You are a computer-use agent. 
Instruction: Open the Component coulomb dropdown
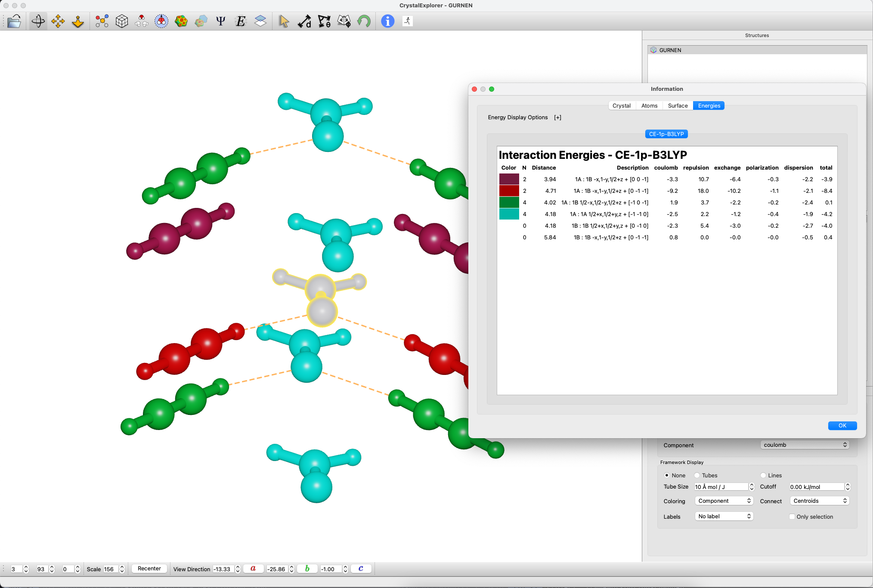pyautogui.click(x=805, y=445)
